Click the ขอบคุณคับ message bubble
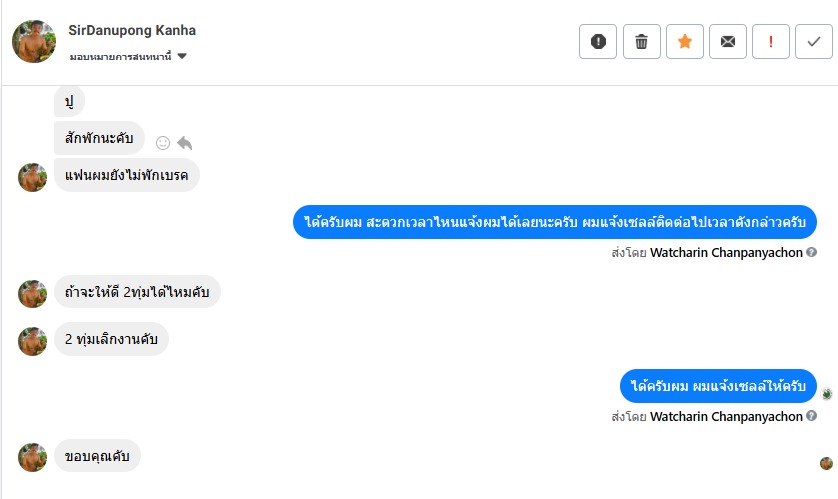Viewport: 838px width, 499px height. point(97,456)
